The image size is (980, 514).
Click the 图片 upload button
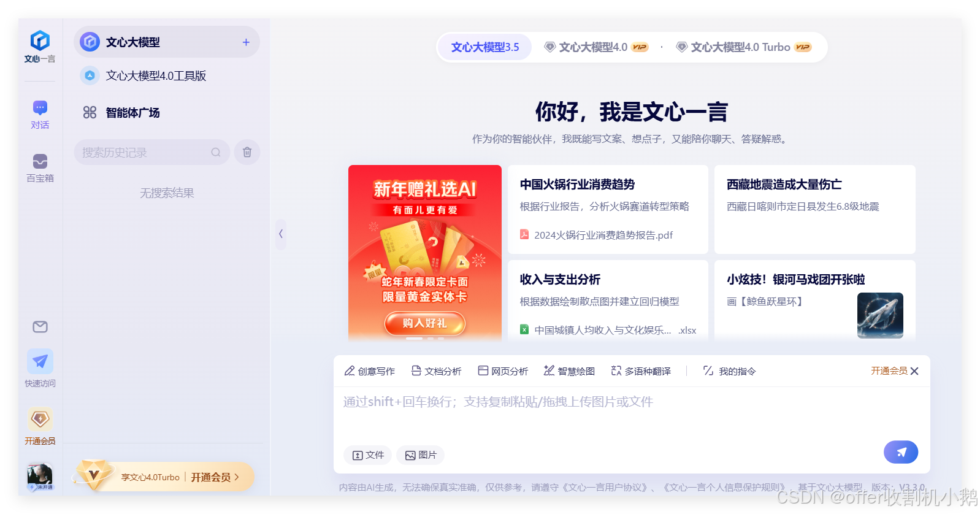[421, 455]
